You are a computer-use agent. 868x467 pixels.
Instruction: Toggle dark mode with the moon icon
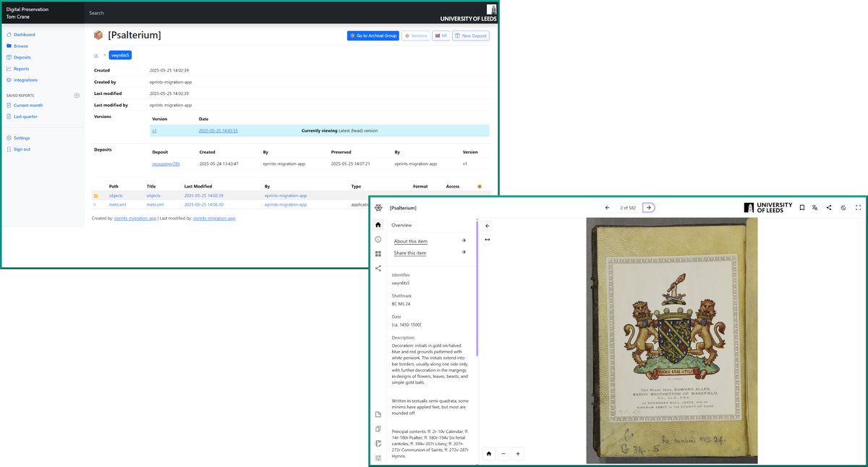point(843,208)
